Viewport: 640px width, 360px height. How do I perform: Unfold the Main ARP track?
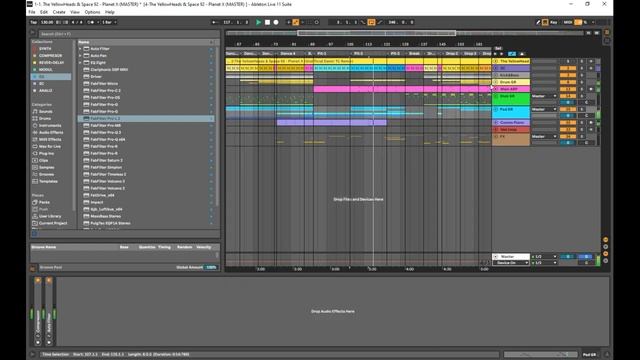tap(496, 89)
